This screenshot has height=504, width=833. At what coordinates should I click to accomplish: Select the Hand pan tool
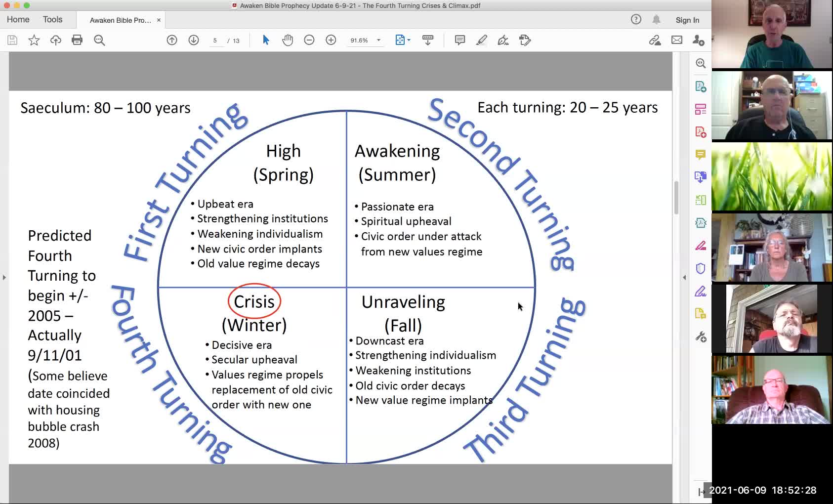[288, 40]
